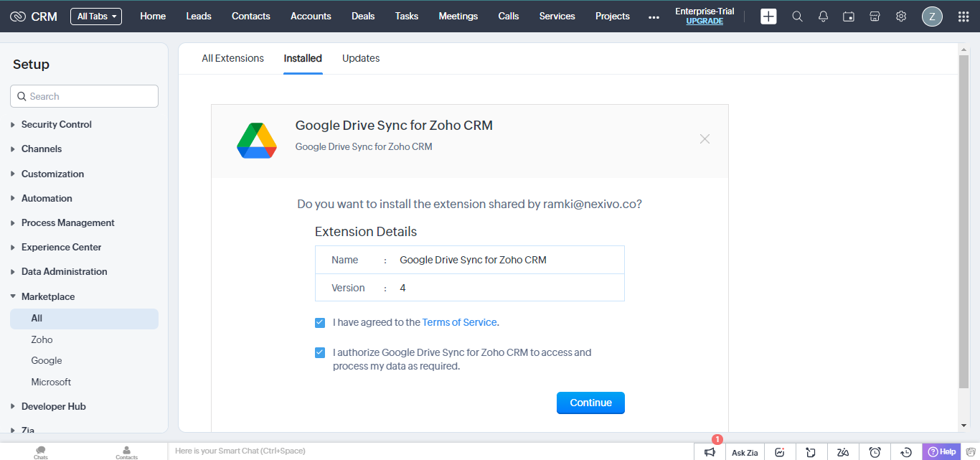This screenshot has width=980, height=460.
Task: Click Continue to install extension
Action: point(590,403)
